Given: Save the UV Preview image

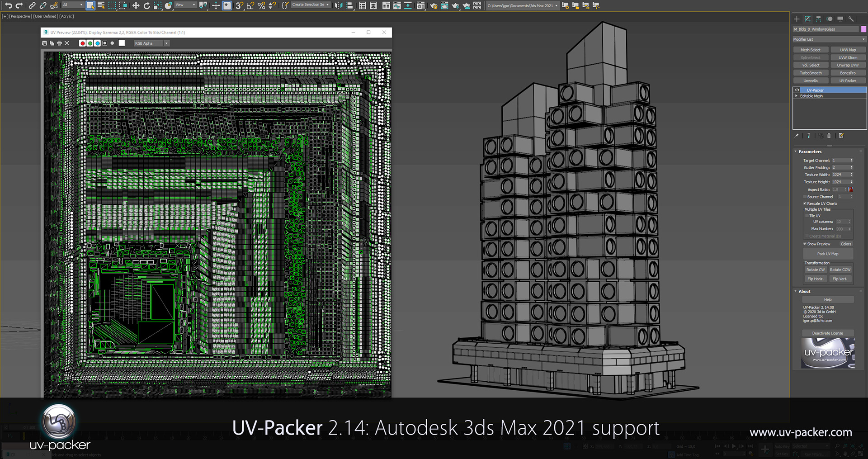Looking at the screenshot, I should pos(44,43).
